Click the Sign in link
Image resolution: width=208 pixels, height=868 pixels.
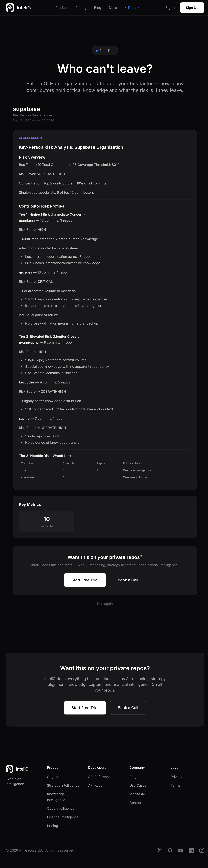pyautogui.click(x=171, y=7)
